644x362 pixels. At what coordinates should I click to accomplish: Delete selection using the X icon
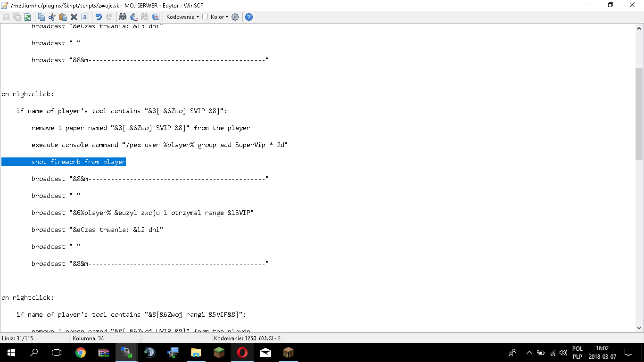(x=74, y=17)
